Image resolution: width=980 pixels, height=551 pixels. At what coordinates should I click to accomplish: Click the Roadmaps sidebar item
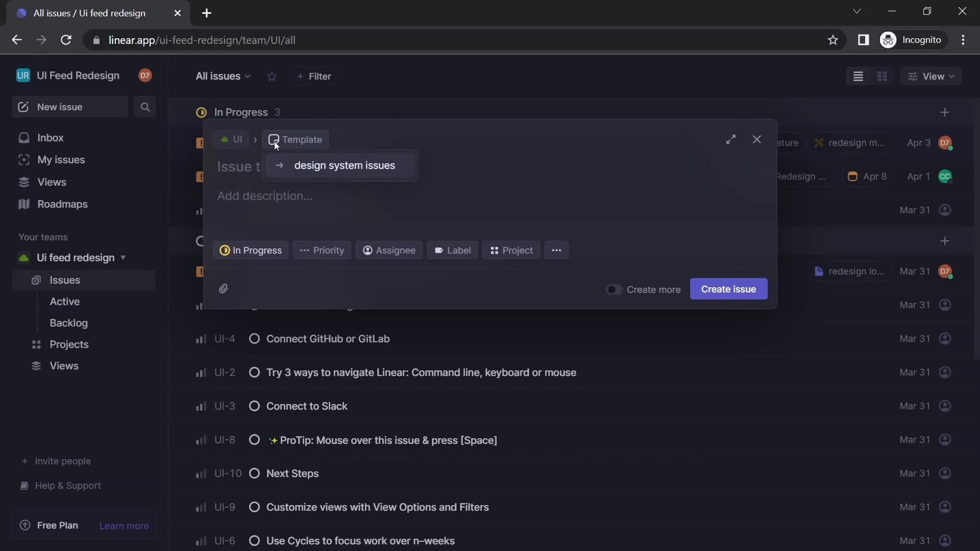pyautogui.click(x=63, y=205)
